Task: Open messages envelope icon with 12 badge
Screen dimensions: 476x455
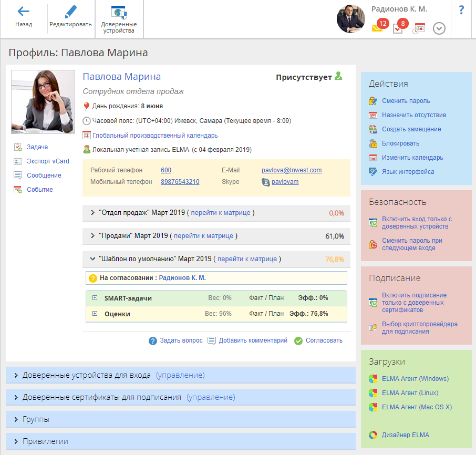Action: coord(377,28)
